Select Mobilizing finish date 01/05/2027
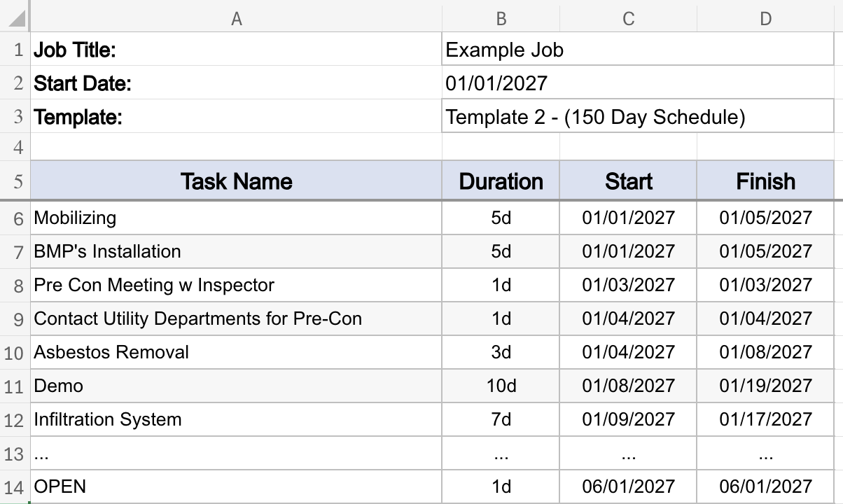The height and width of the screenshot is (504, 843). [765, 218]
